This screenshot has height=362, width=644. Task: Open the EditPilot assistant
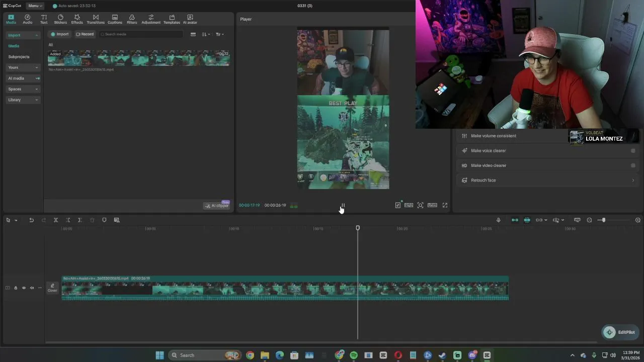(x=620, y=332)
